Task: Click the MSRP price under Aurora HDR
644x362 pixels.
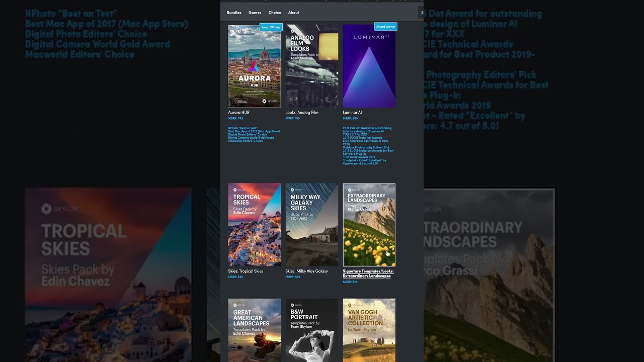Action: click(235, 119)
